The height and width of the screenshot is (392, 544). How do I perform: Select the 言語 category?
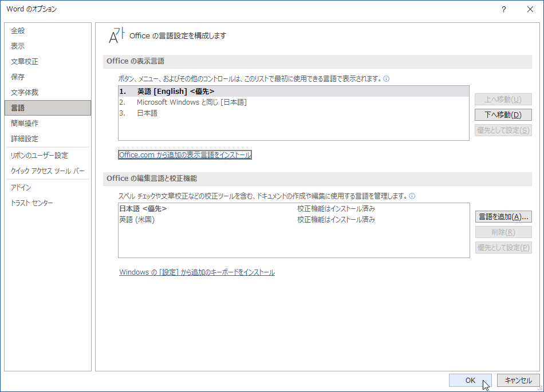tap(48, 108)
